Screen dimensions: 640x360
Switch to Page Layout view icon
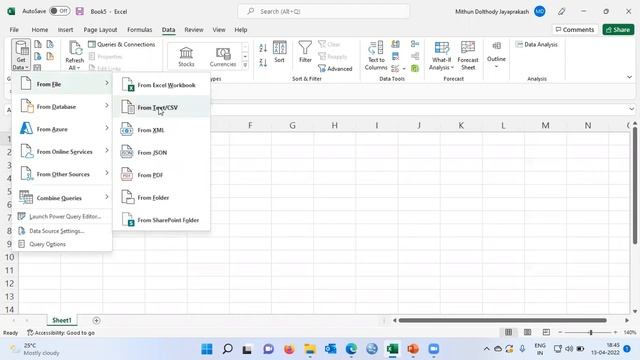tap(527, 332)
